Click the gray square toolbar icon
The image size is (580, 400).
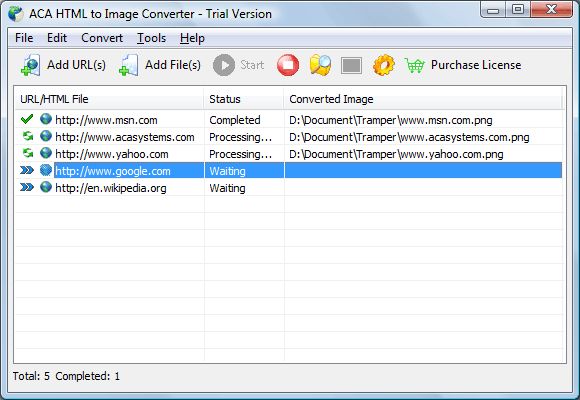tap(351, 65)
